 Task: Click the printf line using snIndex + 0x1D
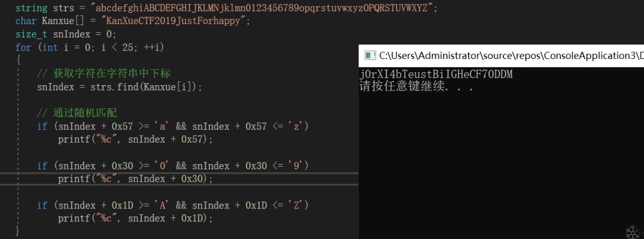tap(136, 219)
